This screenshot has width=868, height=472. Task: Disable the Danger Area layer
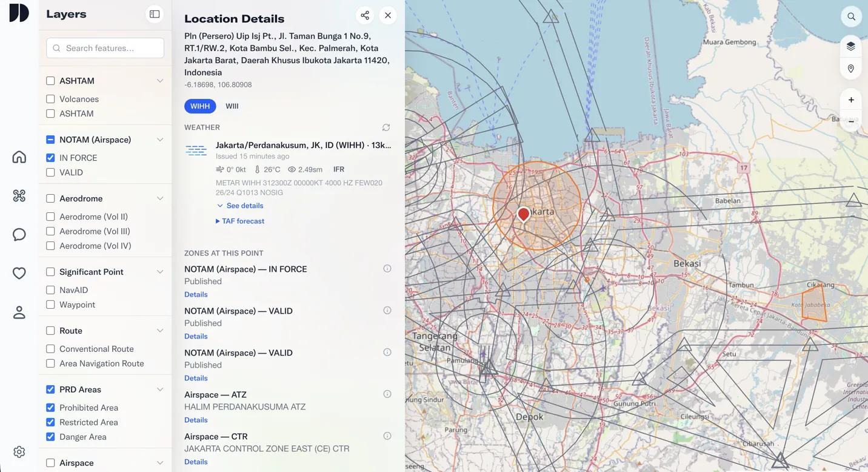pyautogui.click(x=50, y=437)
